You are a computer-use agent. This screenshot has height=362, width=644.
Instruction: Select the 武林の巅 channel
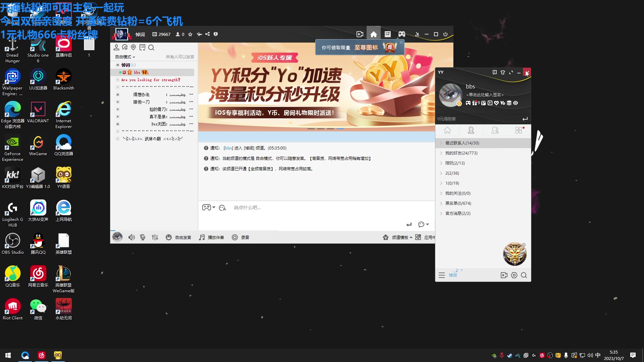pyautogui.click(x=153, y=139)
